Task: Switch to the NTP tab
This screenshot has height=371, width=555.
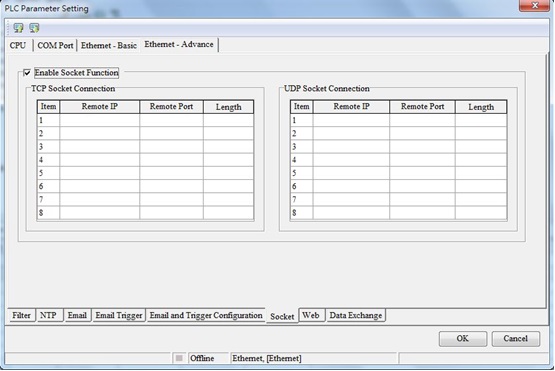Action: point(48,315)
